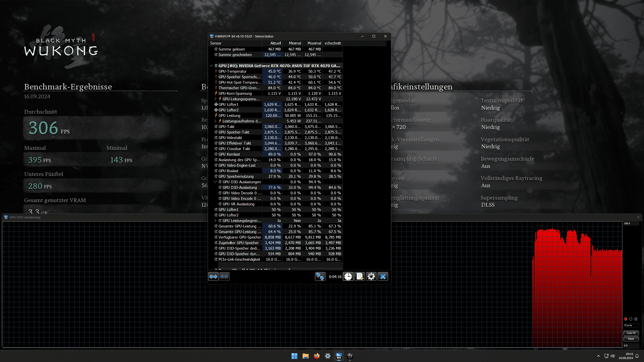
Task: Switch to Black Myth Wukong taskbar icon
Action: [350, 356]
